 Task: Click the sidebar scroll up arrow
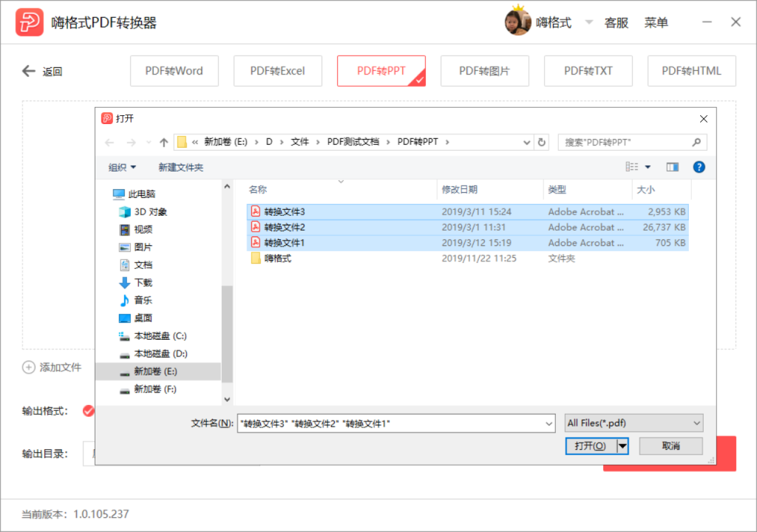(227, 186)
